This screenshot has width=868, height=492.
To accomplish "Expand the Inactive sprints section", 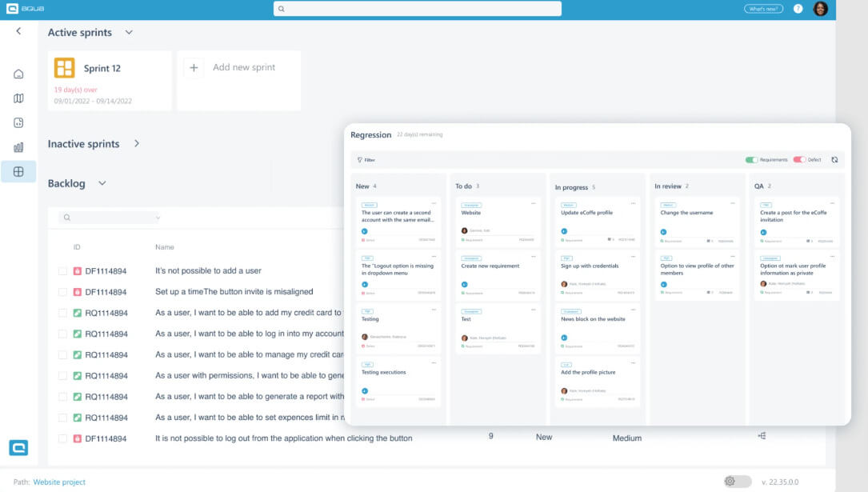I will tap(136, 144).
